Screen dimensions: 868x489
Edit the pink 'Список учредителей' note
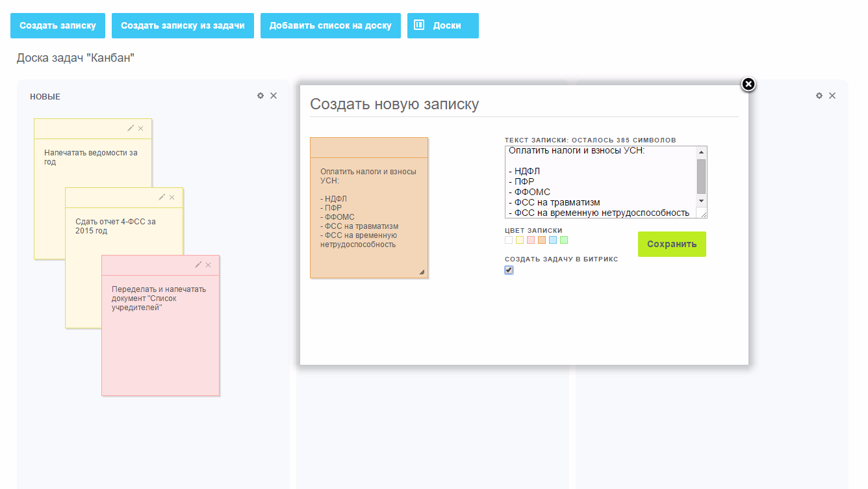[198, 265]
